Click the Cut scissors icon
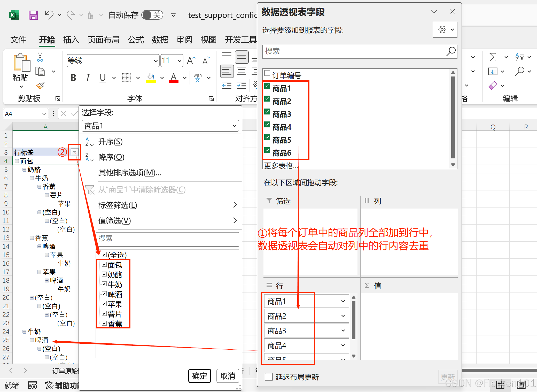 pyautogui.click(x=40, y=57)
